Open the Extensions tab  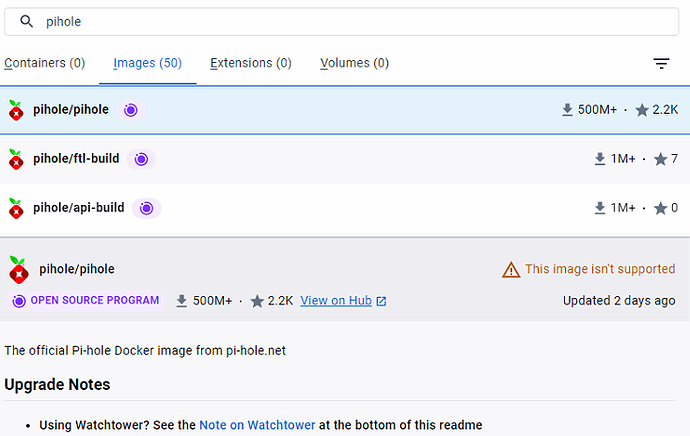point(250,63)
